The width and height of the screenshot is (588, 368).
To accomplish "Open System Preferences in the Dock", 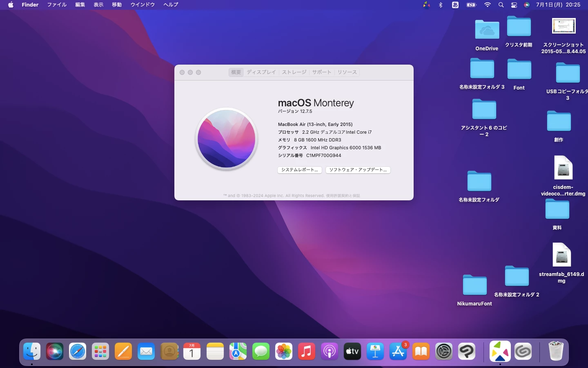I will 444,351.
